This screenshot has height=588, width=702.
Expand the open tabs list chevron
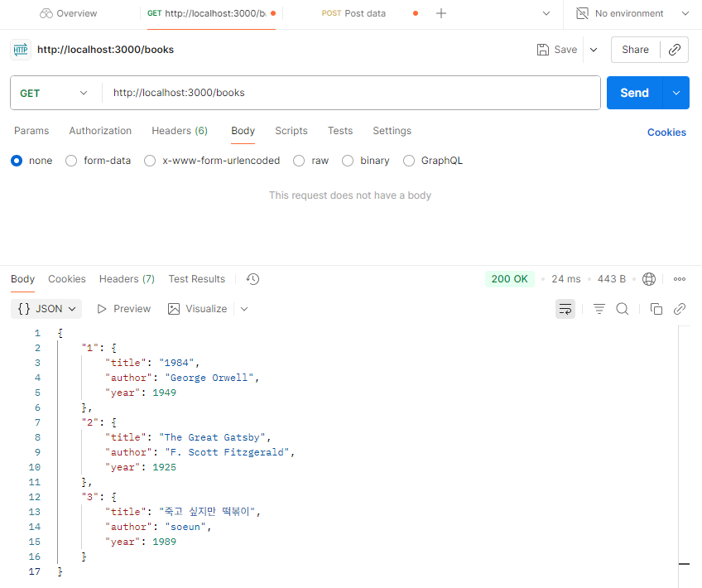[x=546, y=13]
